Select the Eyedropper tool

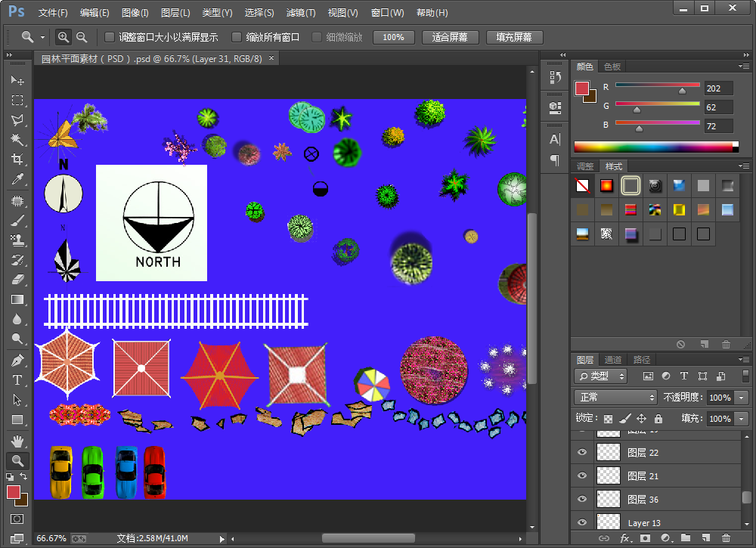click(x=17, y=179)
